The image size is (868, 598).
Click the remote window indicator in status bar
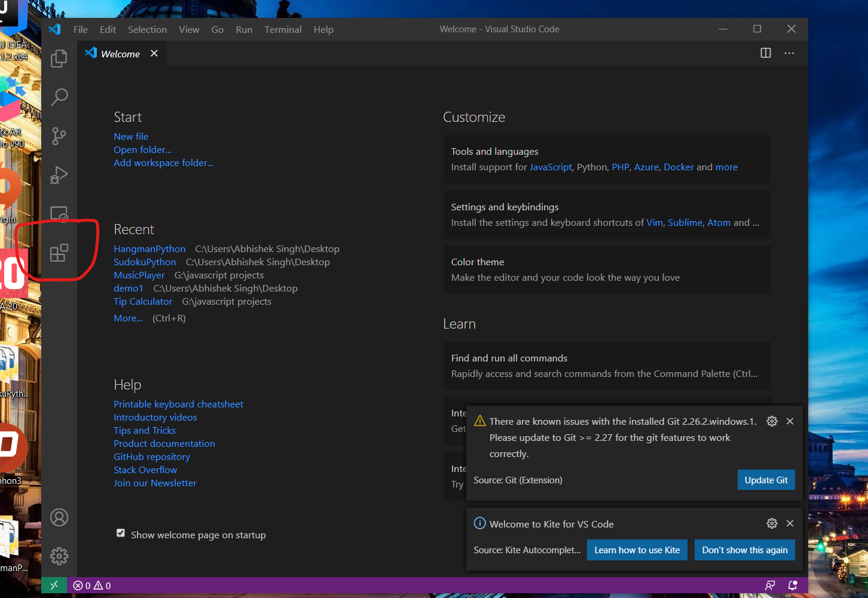54,585
